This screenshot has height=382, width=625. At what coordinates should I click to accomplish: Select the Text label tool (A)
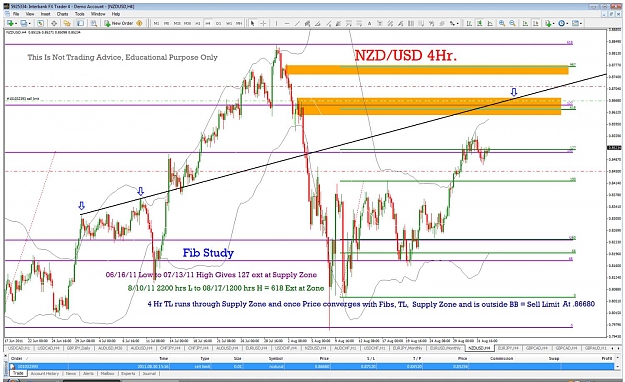pos(369,24)
